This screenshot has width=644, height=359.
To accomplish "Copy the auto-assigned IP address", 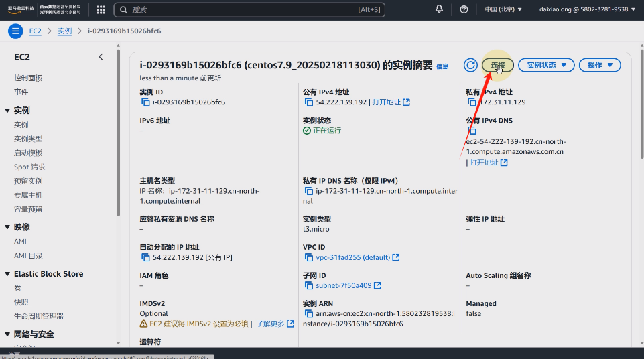I will point(145,257).
